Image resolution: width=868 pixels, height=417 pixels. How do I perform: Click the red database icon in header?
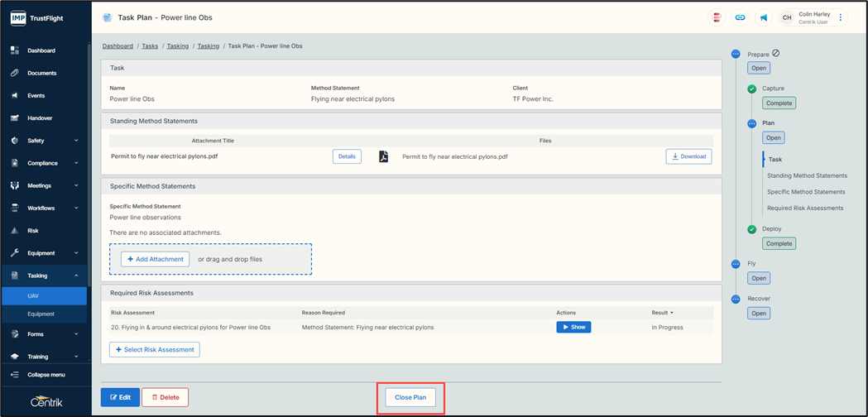click(x=717, y=17)
